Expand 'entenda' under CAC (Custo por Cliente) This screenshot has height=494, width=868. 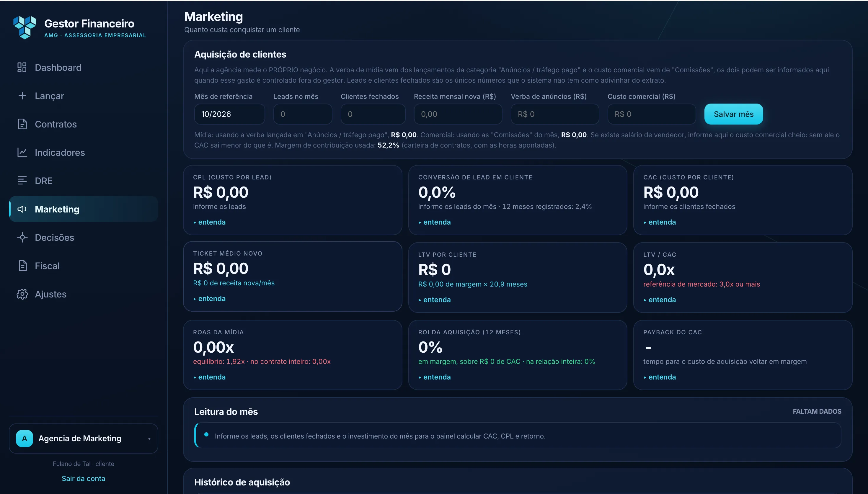pyautogui.click(x=660, y=222)
